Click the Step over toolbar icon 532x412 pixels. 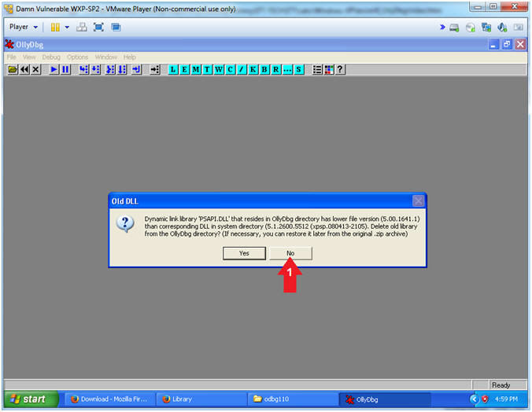point(95,69)
